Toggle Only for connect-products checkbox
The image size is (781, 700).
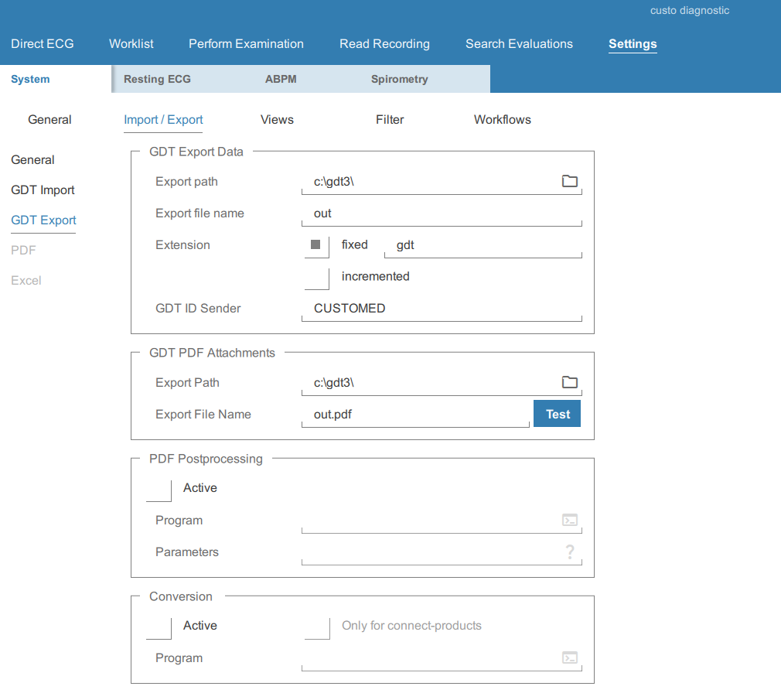point(317,627)
